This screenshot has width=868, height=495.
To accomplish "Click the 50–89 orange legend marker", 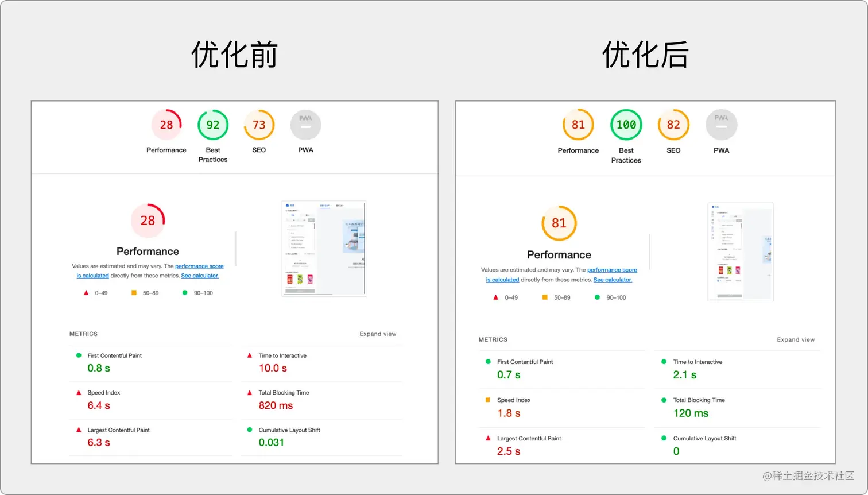I will click(133, 293).
